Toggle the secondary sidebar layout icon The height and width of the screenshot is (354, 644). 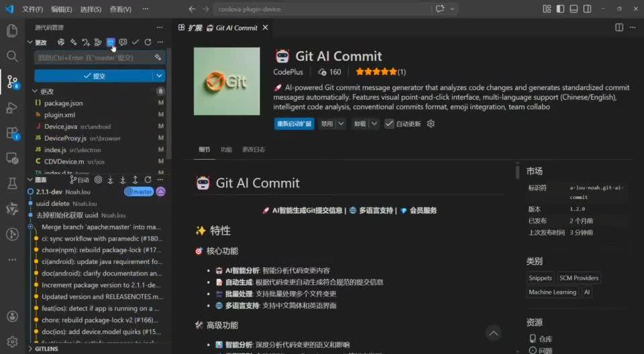(x=588, y=9)
